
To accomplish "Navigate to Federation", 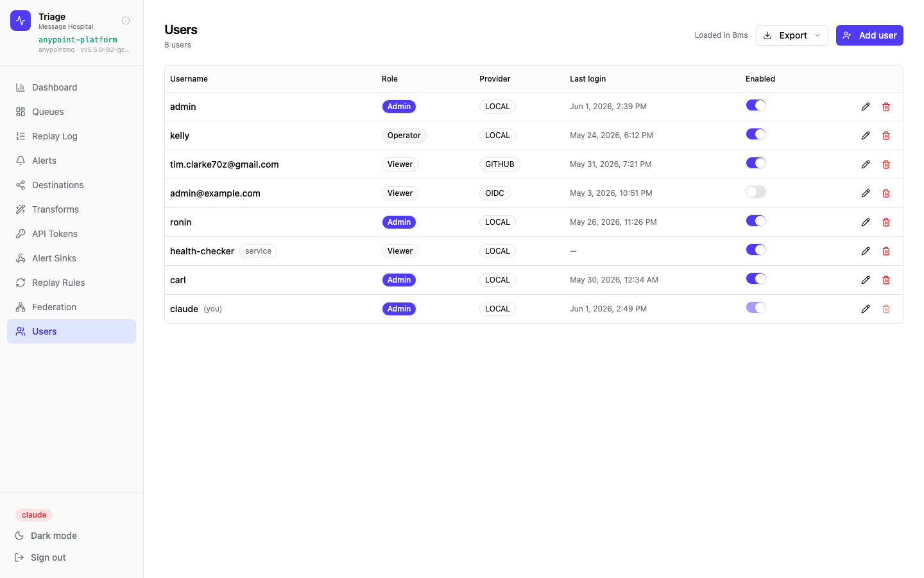I will click(71, 307).
